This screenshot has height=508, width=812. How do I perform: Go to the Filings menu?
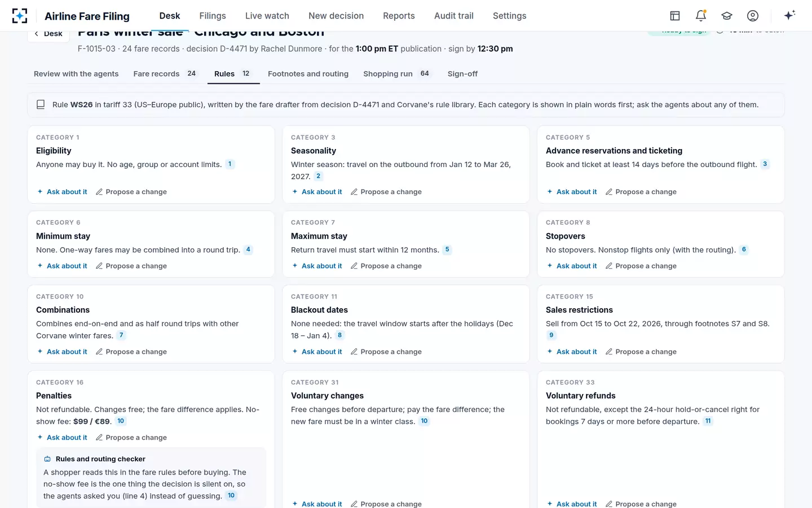click(x=213, y=16)
